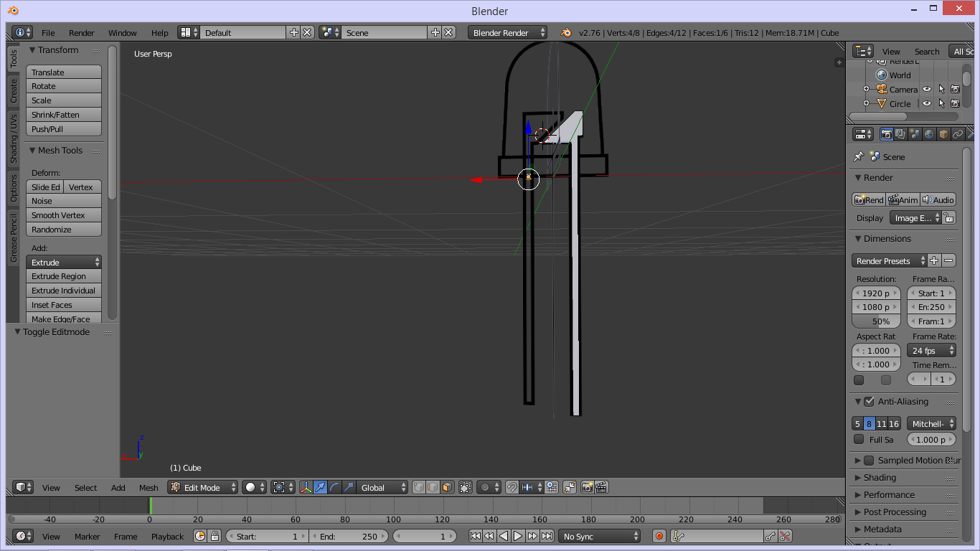
Task: Click the Extrude Region button
Action: (64, 275)
